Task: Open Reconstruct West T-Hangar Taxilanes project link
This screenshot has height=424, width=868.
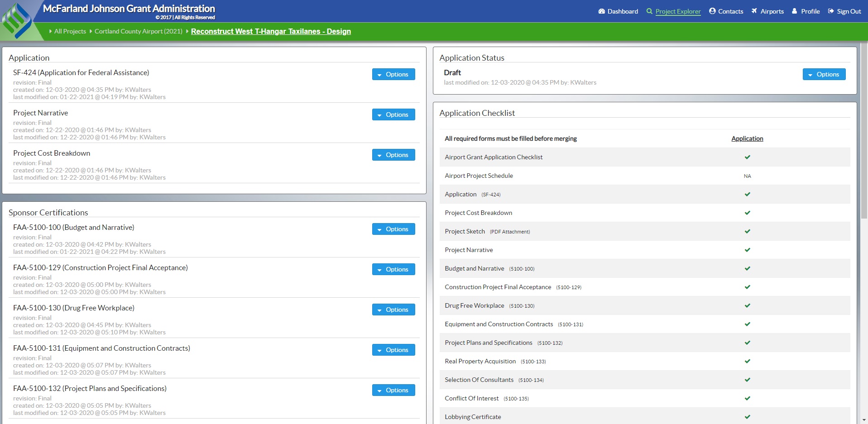Action: (x=271, y=31)
